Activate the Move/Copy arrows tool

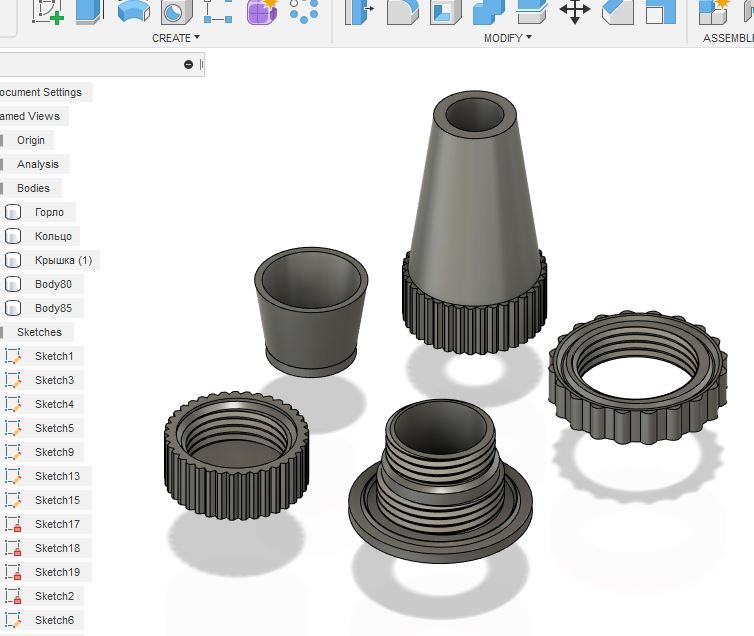[575, 12]
